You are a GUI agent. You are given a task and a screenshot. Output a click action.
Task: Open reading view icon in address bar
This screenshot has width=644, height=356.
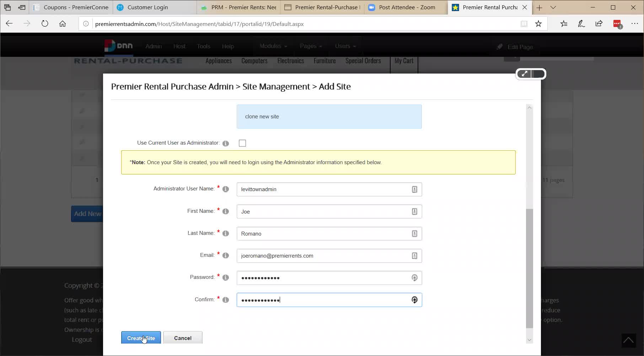[x=524, y=24]
